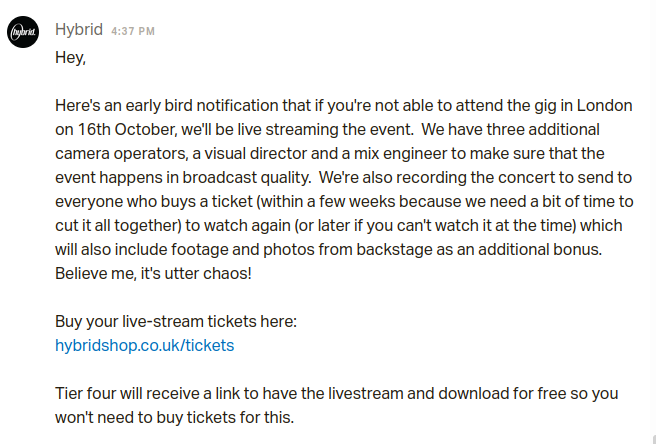The image size is (656, 444).
Task: Click 'additional bonus' at end of line
Action: pos(539,249)
